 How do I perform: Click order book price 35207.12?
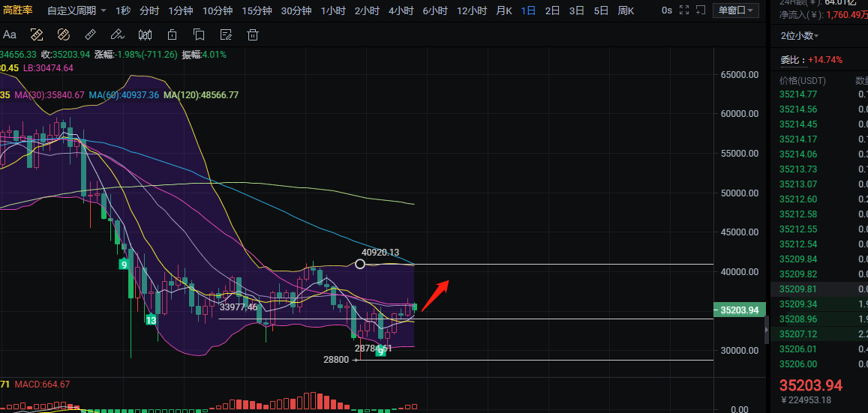click(798, 334)
